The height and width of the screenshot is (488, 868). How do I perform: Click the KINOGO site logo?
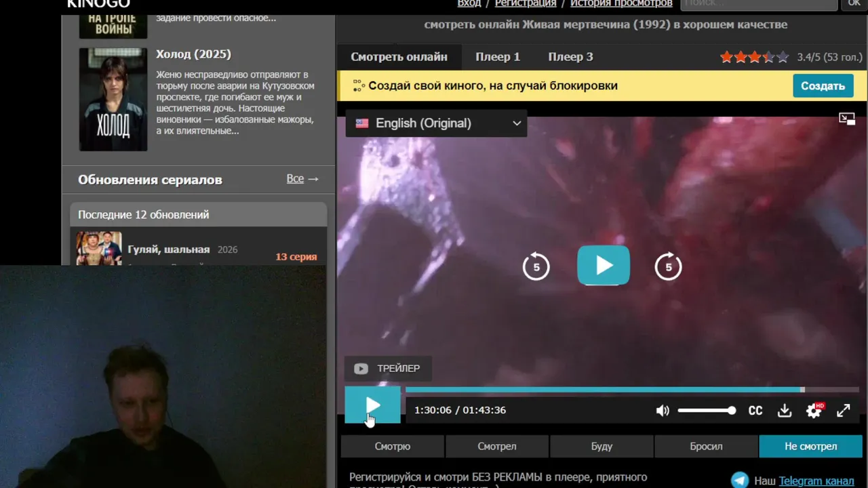(x=98, y=4)
